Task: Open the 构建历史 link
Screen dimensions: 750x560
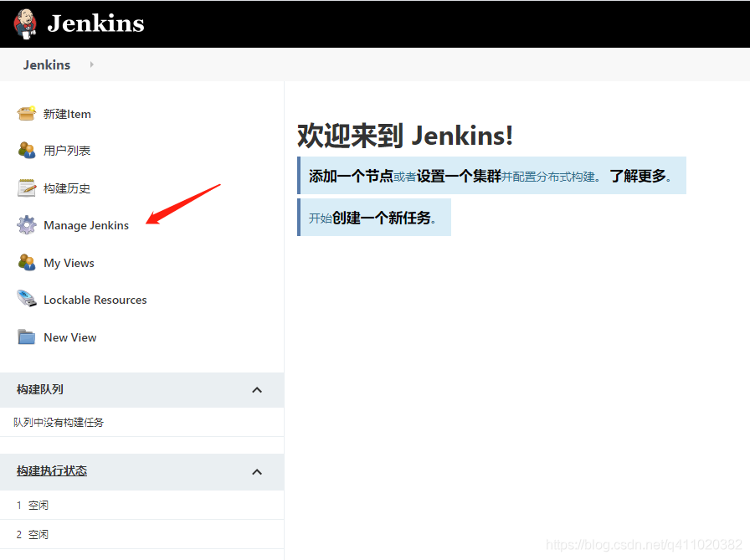Action: pos(67,188)
